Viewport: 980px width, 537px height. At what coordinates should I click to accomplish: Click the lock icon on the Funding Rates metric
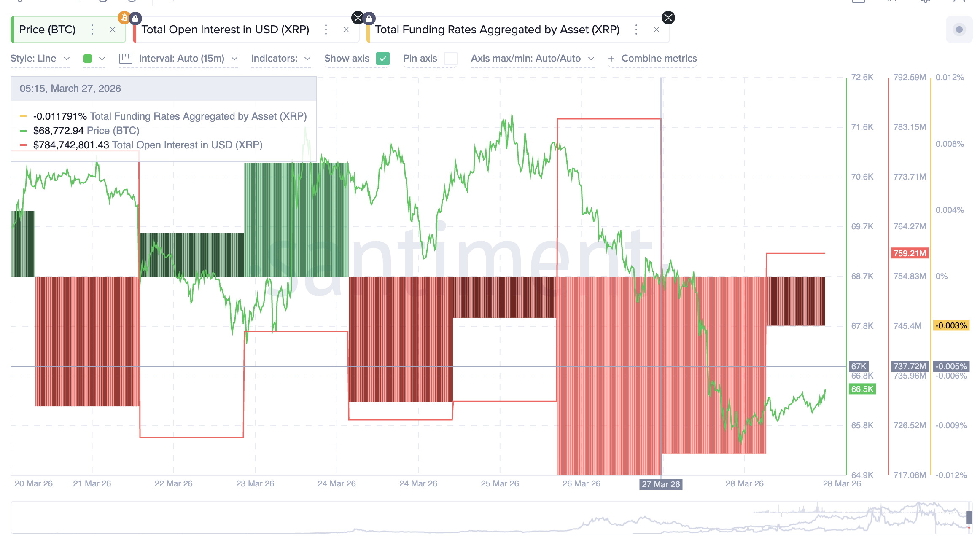pyautogui.click(x=370, y=18)
